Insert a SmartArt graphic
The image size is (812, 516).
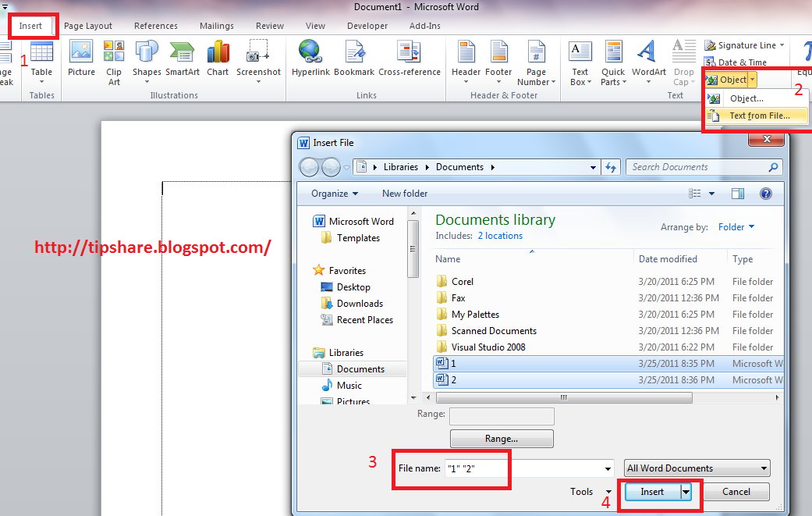click(183, 59)
